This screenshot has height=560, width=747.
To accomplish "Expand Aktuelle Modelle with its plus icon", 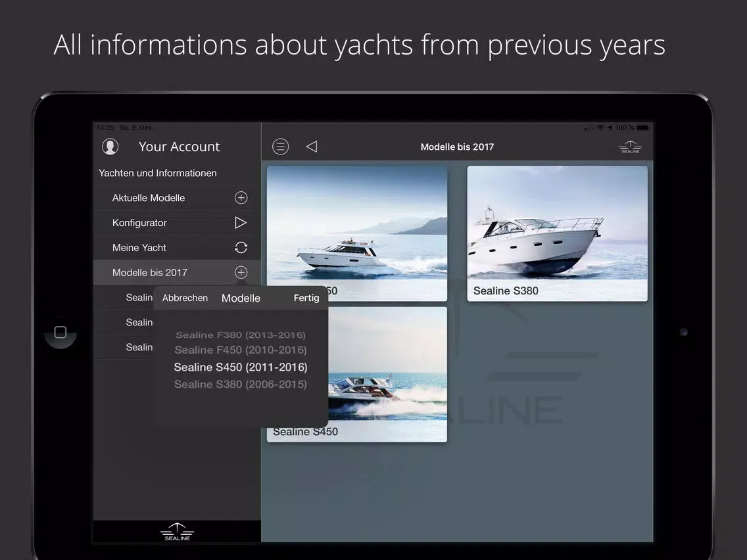I will coord(241,198).
